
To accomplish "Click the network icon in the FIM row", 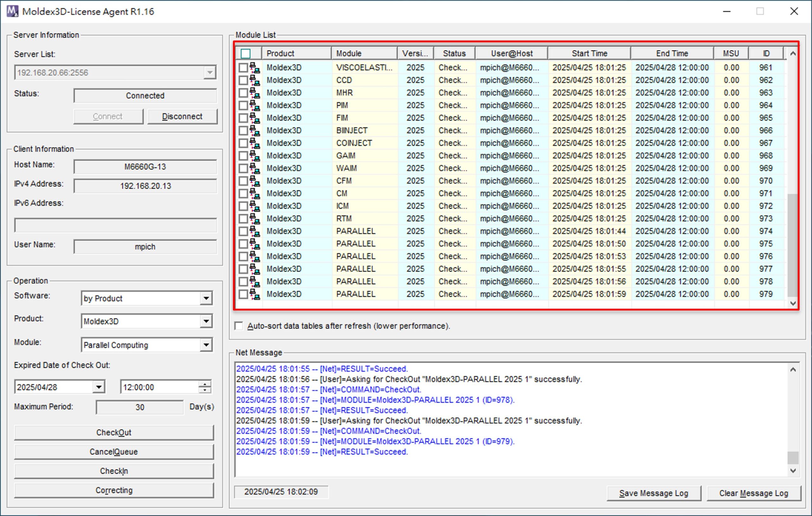I will [x=255, y=118].
